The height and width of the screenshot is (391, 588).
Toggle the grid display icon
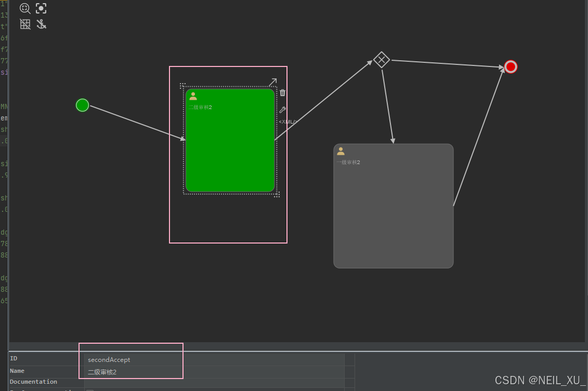coord(25,24)
